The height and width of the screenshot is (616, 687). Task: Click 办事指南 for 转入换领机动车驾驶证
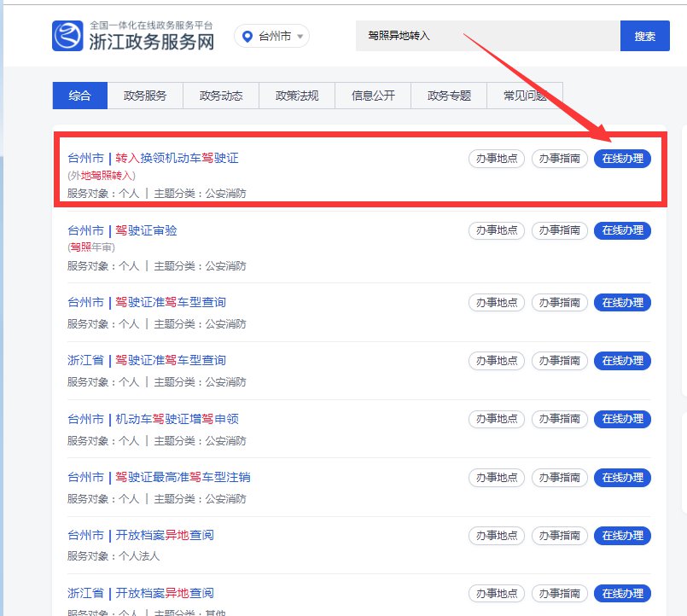pos(559,159)
